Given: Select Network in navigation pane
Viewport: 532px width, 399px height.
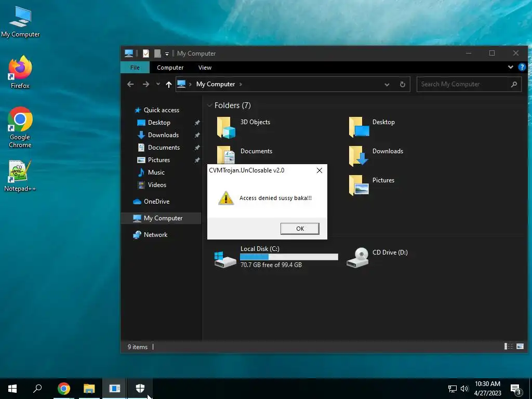Looking at the screenshot, I should coord(150,235).
